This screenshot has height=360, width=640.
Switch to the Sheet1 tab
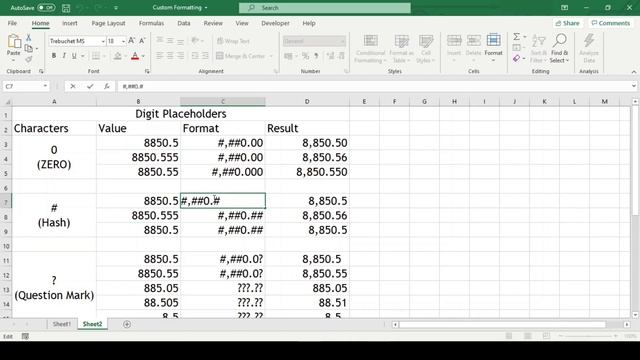pyautogui.click(x=62, y=324)
